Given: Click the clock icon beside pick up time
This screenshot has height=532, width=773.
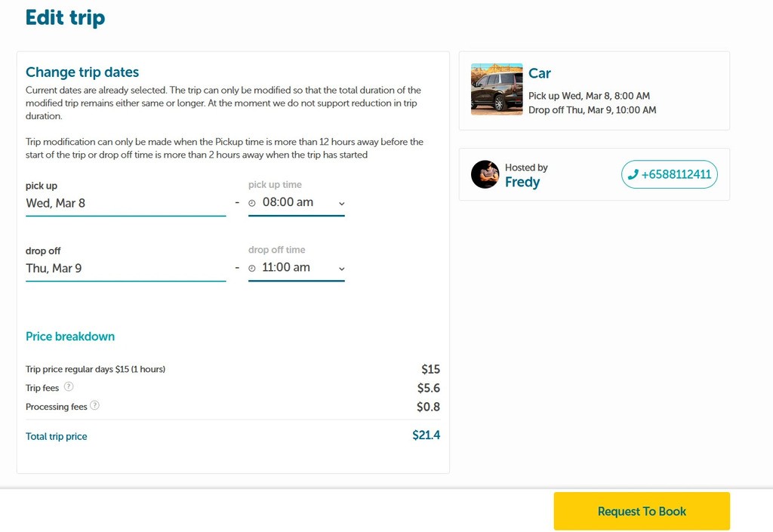Looking at the screenshot, I should coord(254,202).
